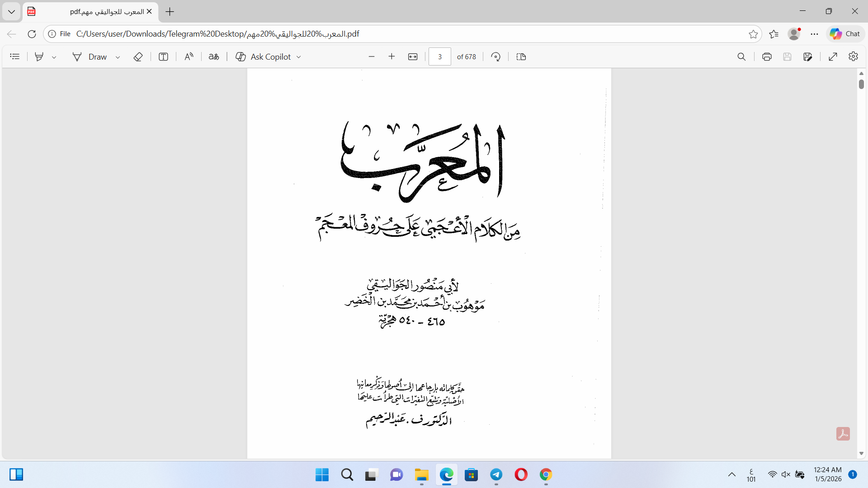868x488 pixels.
Task: Enter full screen mode
Action: coord(833,56)
